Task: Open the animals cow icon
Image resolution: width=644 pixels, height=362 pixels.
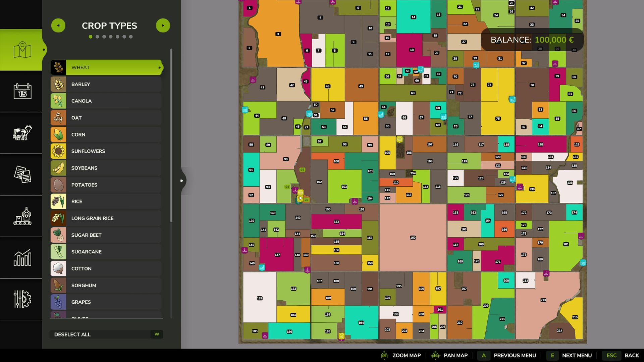Action: [22, 133]
